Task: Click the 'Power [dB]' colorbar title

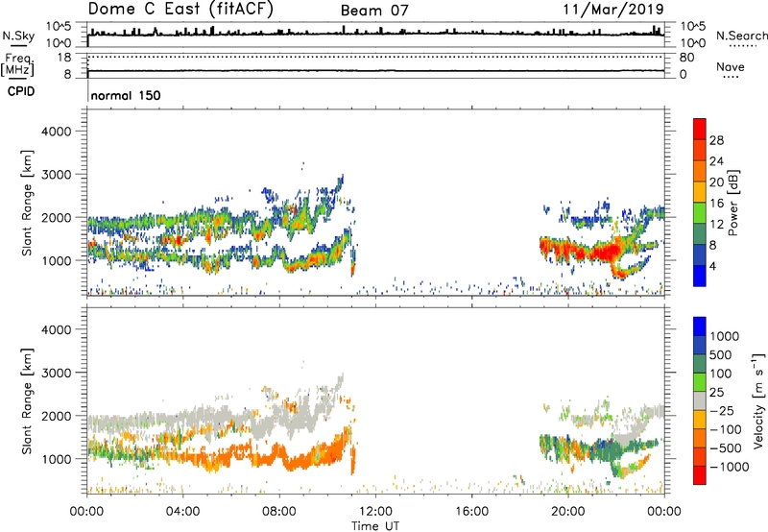Action: pyautogui.click(x=733, y=203)
